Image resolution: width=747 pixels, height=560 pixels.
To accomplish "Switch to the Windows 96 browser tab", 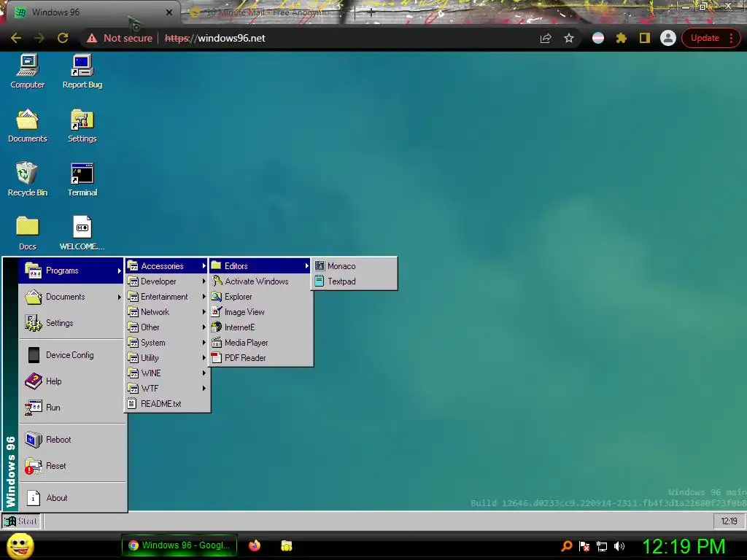I will pos(92,12).
